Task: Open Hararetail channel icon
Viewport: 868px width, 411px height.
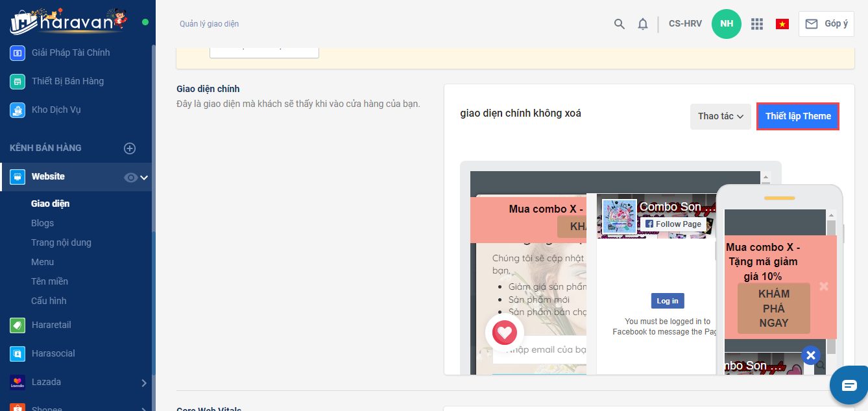Action: 18,325
